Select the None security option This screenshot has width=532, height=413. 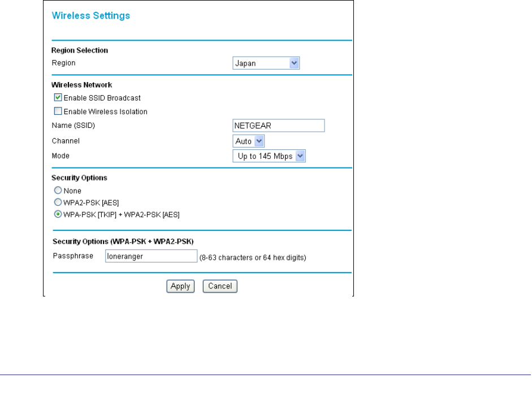tap(58, 190)
